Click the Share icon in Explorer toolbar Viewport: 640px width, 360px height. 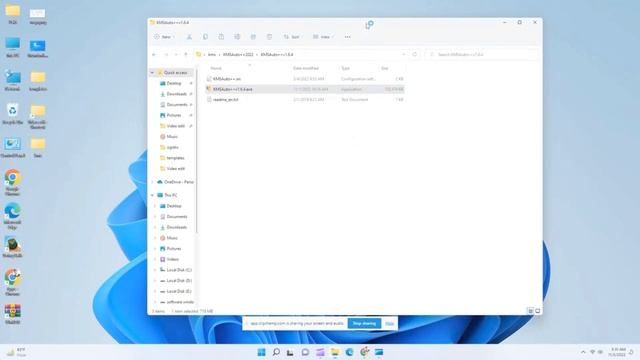coord(253,37)
